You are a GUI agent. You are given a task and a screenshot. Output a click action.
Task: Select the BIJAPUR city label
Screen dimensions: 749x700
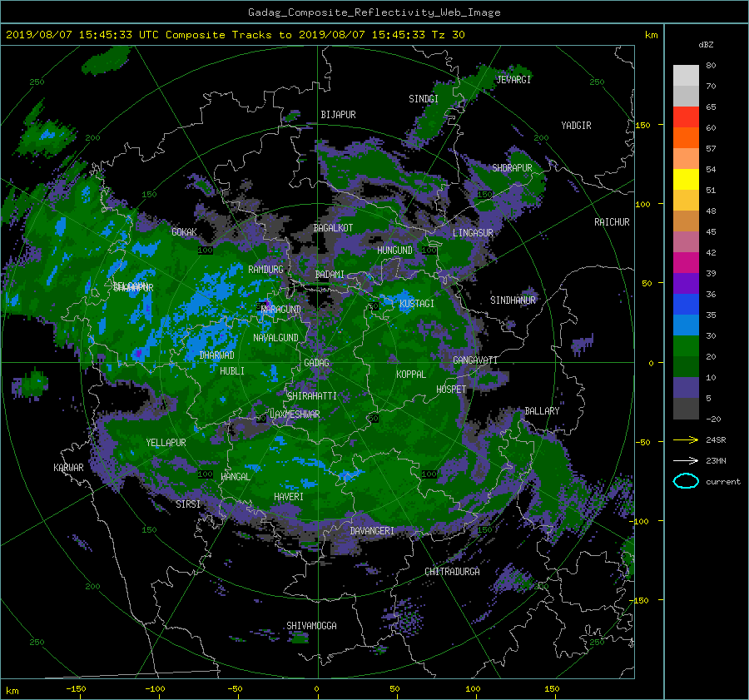338,115
